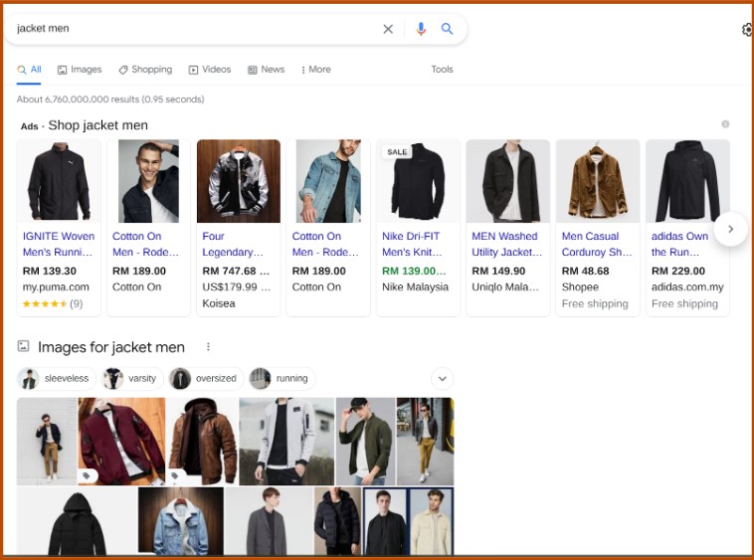754x560 pixels.
Task: Click the tag icon on the maroon jacket image
Action: click(x=87, y=475)
